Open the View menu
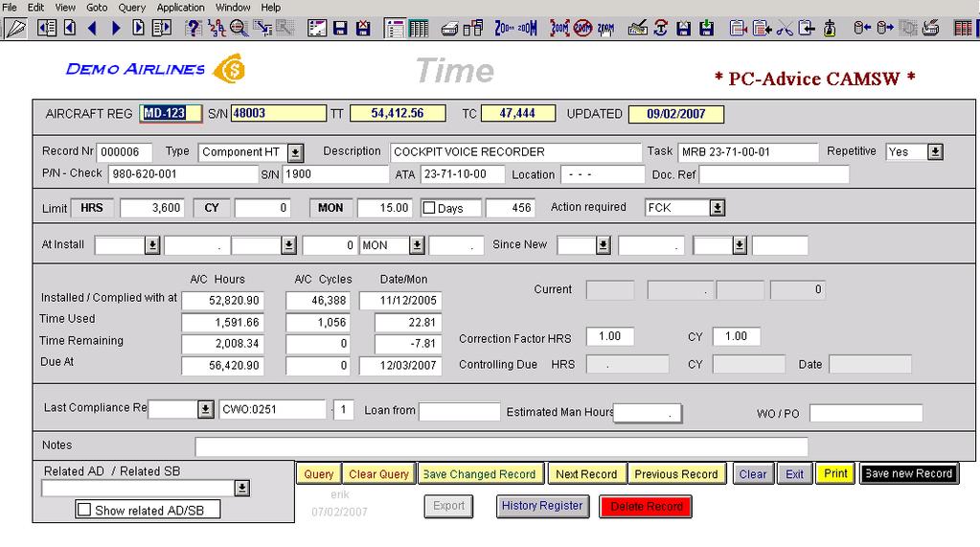The image size is (980, 547). 65,8
